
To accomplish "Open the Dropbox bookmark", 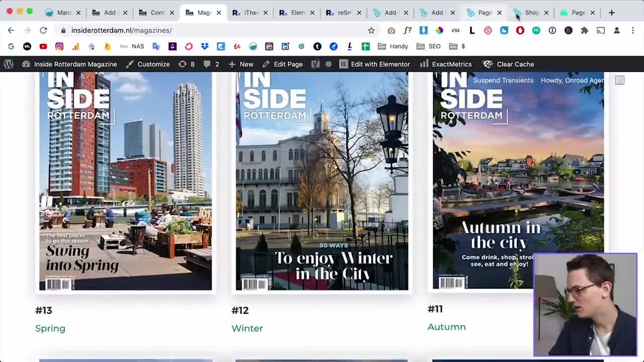I will coord(205,46).
